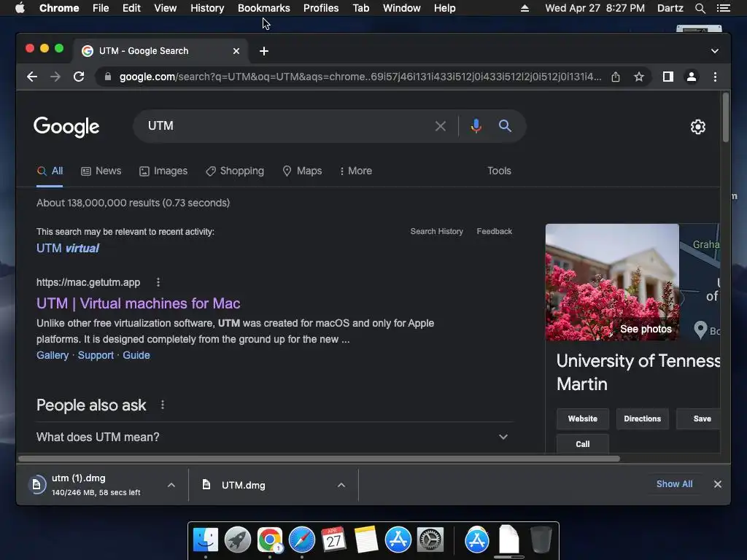Viewport: 747px width, 560px height.
Task: Share this page from address bar
Action: (616, 77)
